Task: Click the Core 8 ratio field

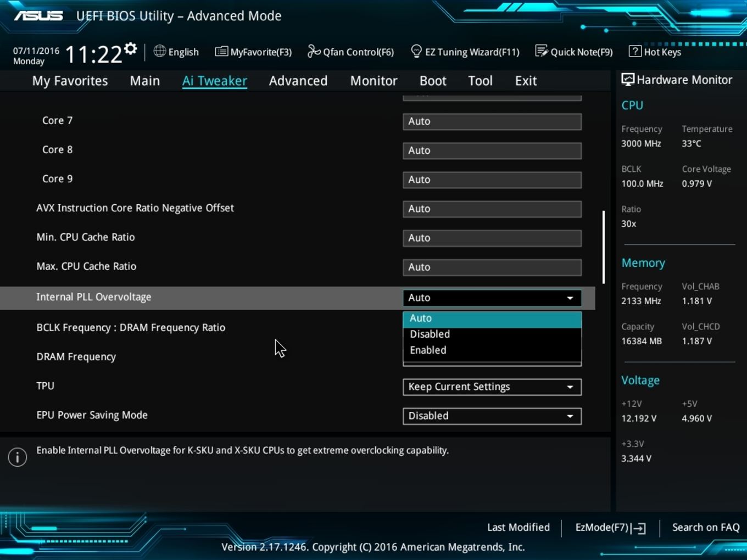Action: point(492,150)
